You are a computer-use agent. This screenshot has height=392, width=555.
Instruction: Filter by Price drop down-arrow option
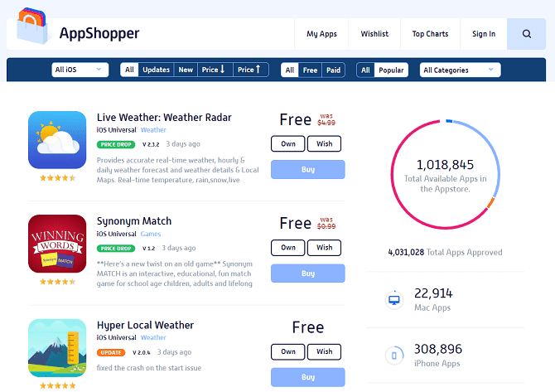click(215, 70)
